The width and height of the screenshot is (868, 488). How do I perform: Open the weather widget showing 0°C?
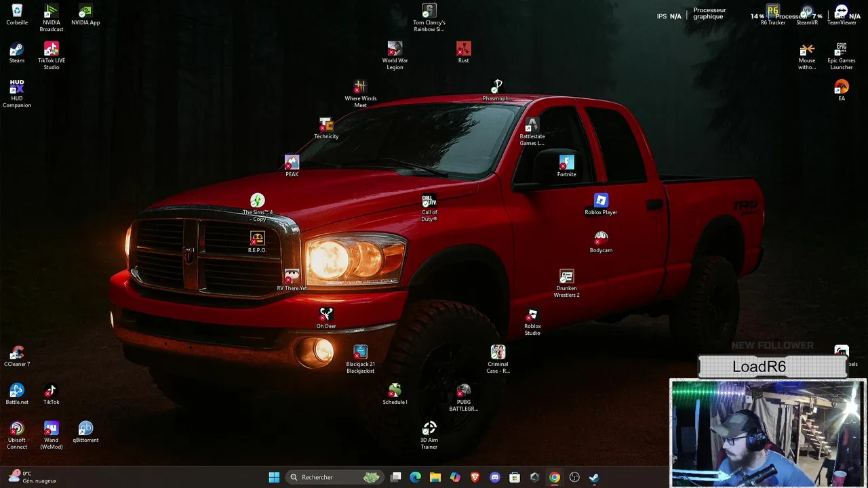(33, 477)
